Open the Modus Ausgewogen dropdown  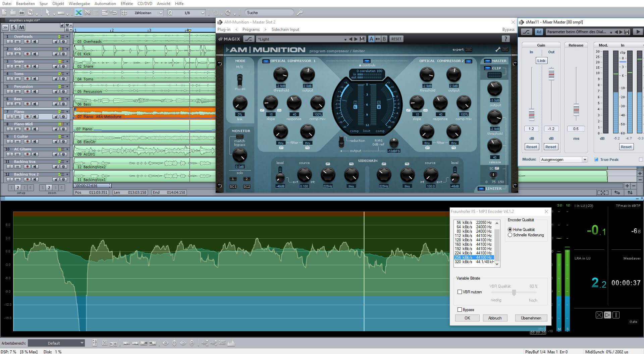[x=563, y=160]
